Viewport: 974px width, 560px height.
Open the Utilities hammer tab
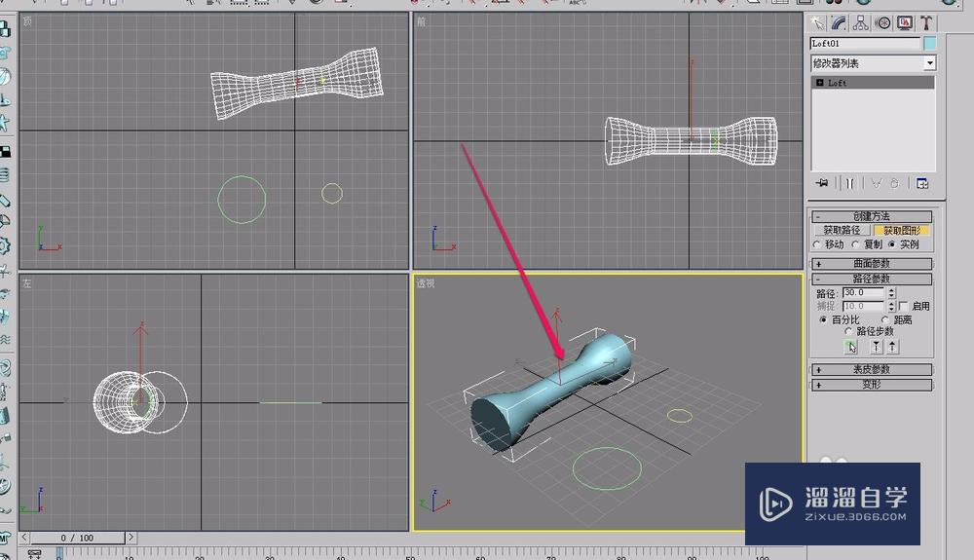tap(926, 23)
